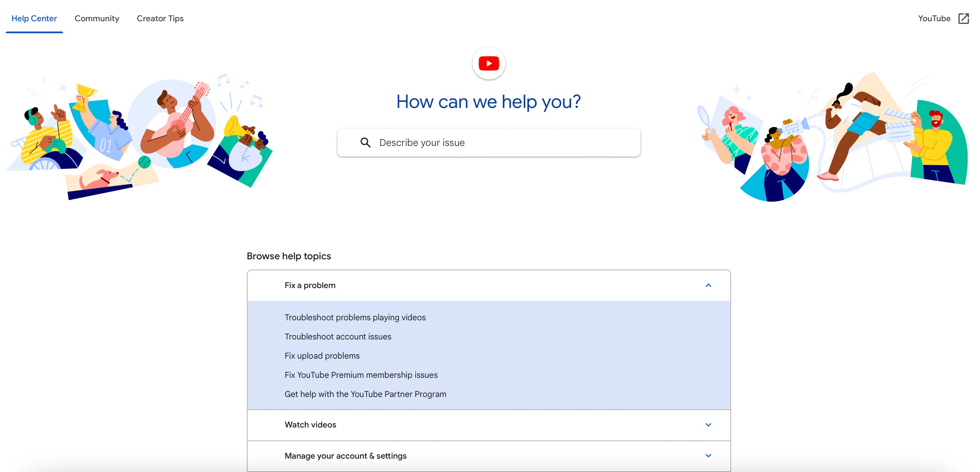Open the Community tab
Screen dimensions: 980x472
tap(97, 18)
